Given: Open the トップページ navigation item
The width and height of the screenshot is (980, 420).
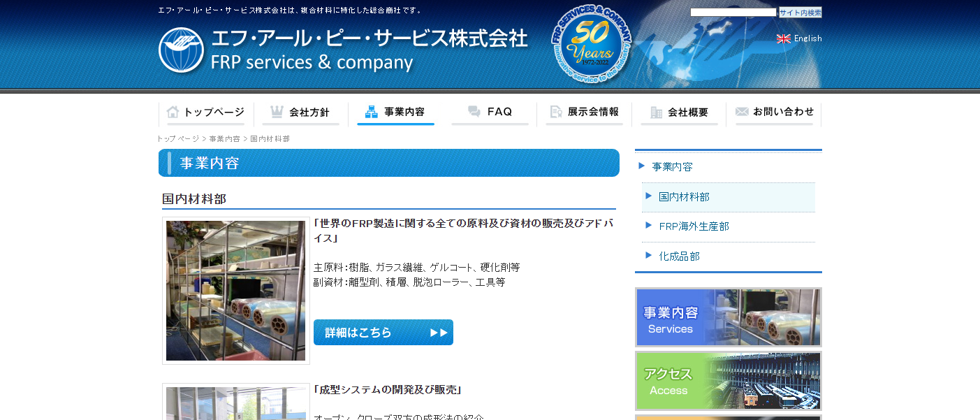Looking at the screenshot, I should tap(206, 113).
